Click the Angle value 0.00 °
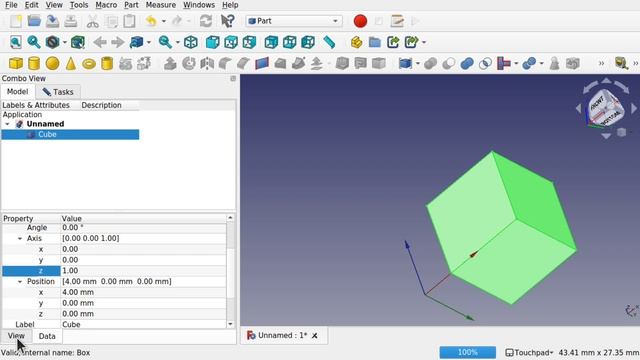The width and height of the screenshot is (640, 360). click(x=143, y=228)
